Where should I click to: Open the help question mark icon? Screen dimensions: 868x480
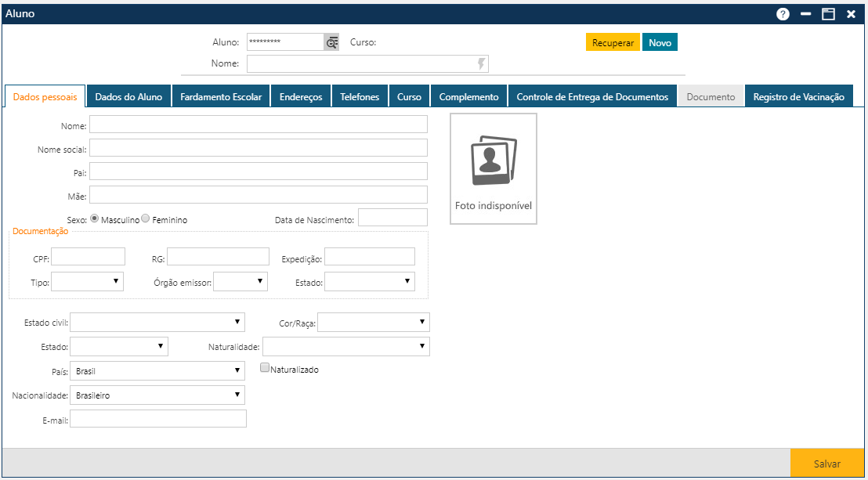coord(783,14)
